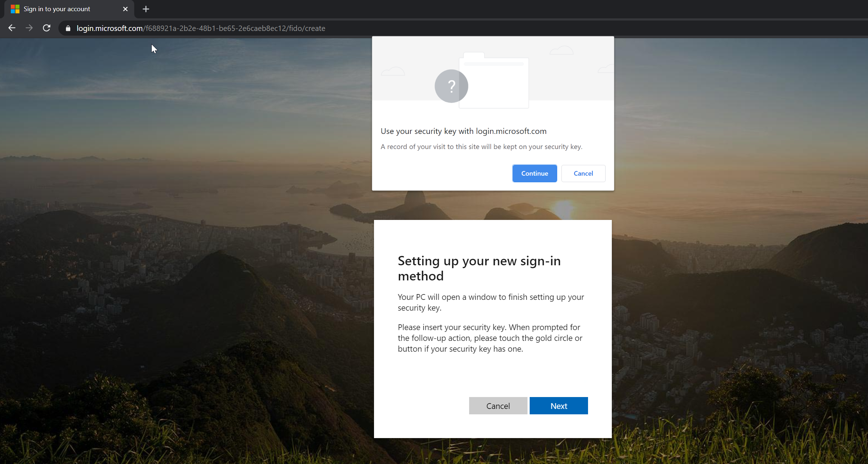Click the login.microsoft.com URL in the address bar
Image resolution: width=868 pixels, height=464 pixels.
pos(201,28)
